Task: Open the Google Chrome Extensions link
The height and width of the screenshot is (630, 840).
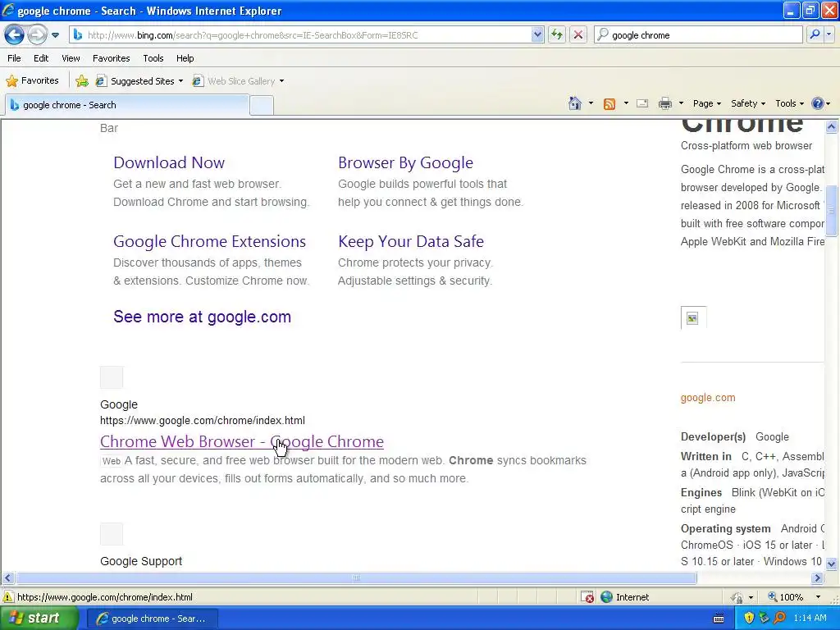Action: [x=209, y=242]
